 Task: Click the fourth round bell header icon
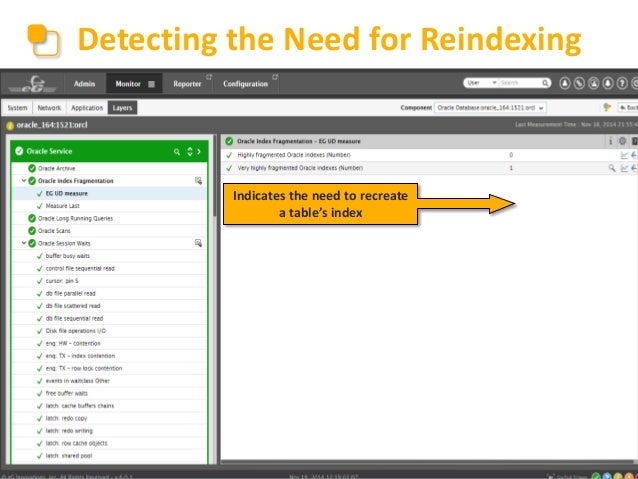[607, 83]
